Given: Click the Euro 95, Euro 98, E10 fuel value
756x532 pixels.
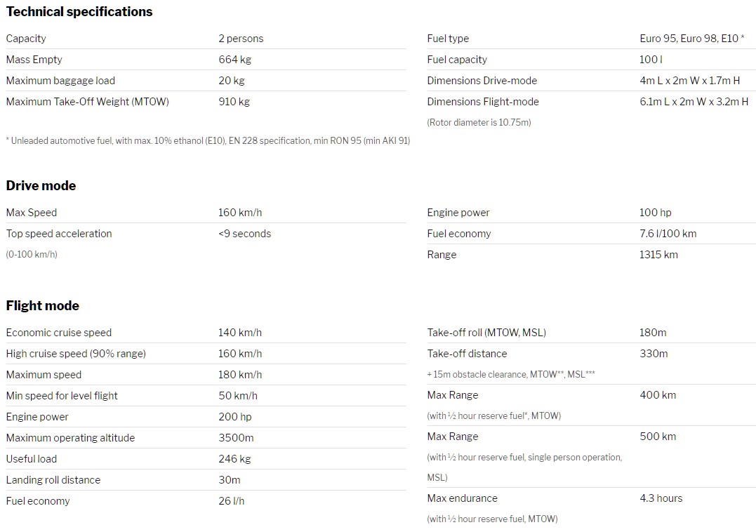Looking at the screenshot, I should click(x=691, y=39).
